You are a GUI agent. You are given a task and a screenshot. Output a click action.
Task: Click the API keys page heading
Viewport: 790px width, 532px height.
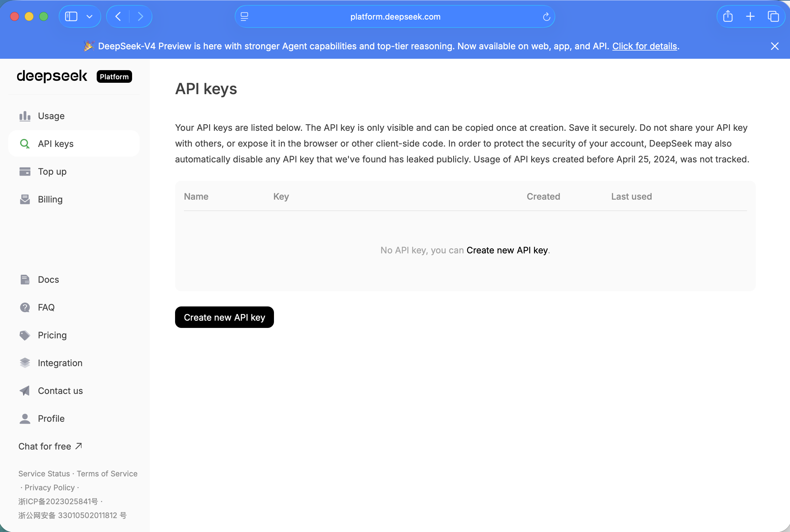206,89
